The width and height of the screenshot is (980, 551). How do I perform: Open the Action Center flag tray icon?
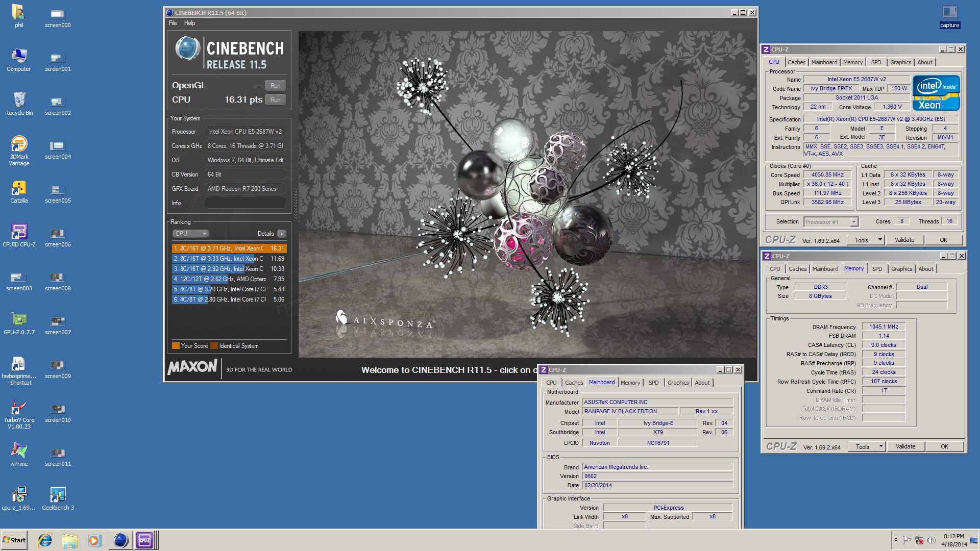[x=907, y=540]
